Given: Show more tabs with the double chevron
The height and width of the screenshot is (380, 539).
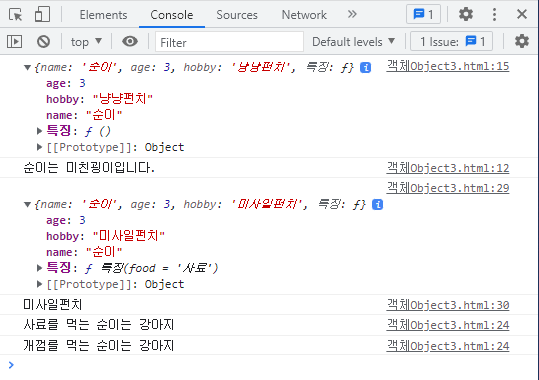Looking at the screenshot, I should tap(352, 14).
